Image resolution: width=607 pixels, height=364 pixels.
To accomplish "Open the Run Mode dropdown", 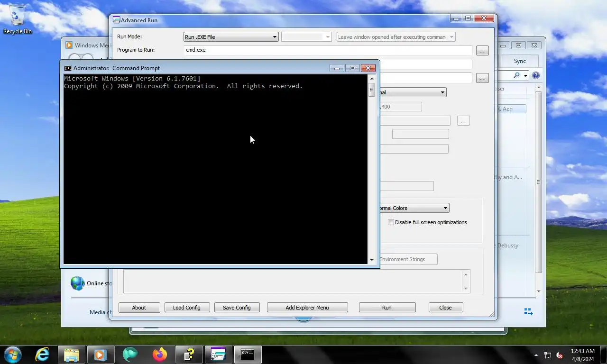I will [231, 37].
